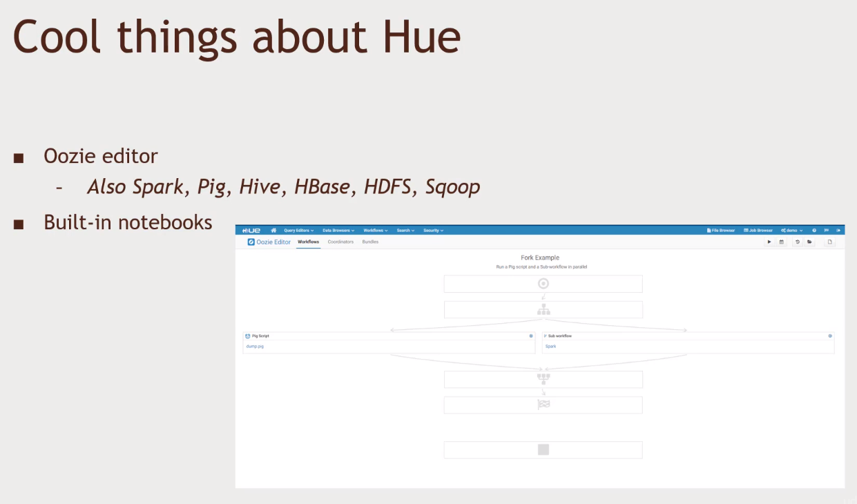Click the Oozie Editor title link
The image size is (857, 504).
(269, 242)
